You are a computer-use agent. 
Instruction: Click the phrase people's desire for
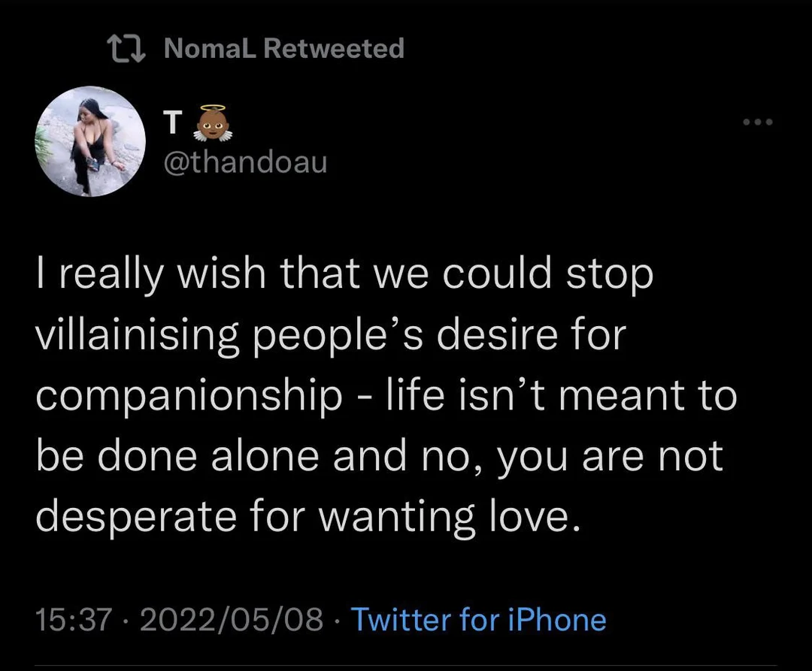[437, 336]
